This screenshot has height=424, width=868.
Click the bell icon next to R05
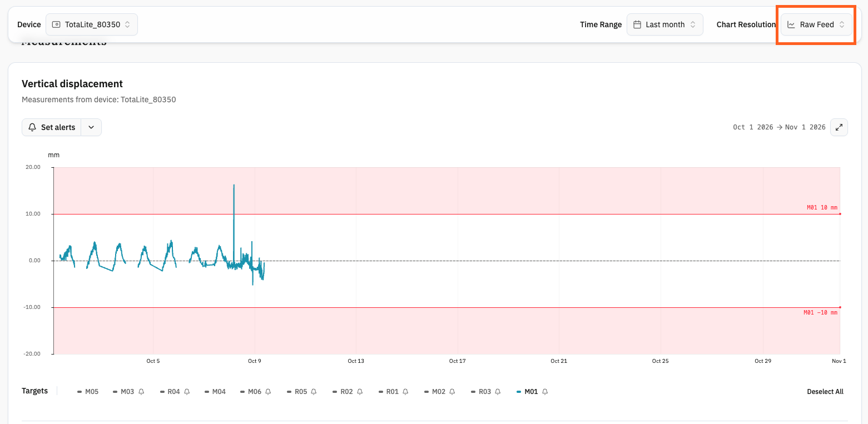point(314,392)
